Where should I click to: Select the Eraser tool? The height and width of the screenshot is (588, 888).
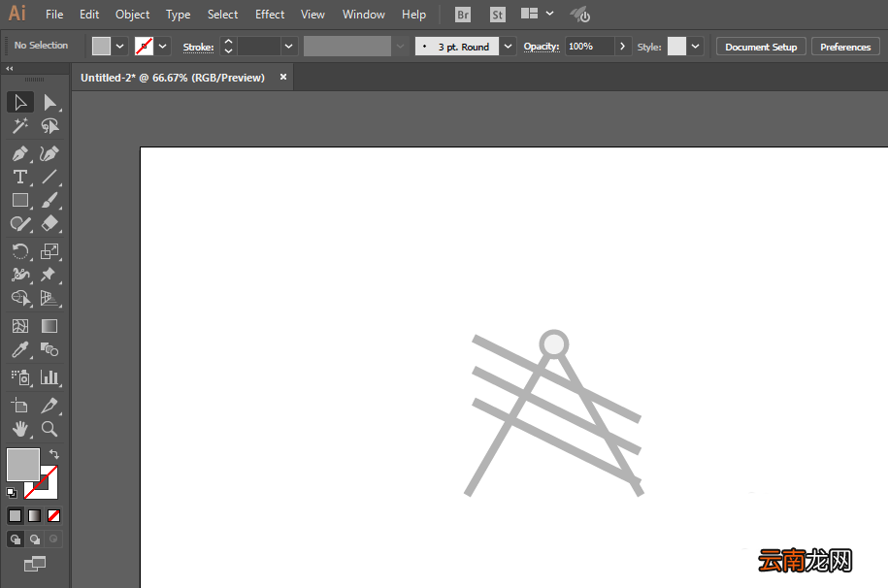coord(49,224)
